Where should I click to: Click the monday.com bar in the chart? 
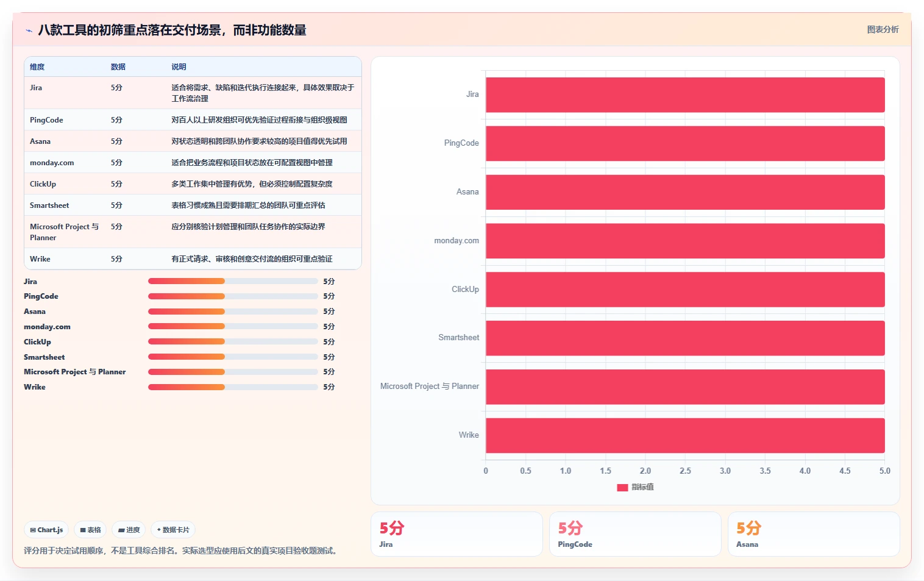(685, 241)
